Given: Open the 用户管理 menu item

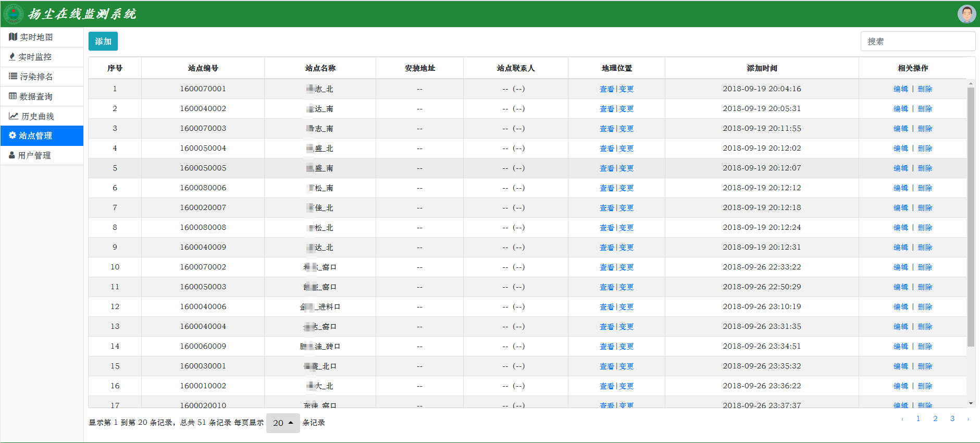Looking at the screenshot, I should 34,155.
